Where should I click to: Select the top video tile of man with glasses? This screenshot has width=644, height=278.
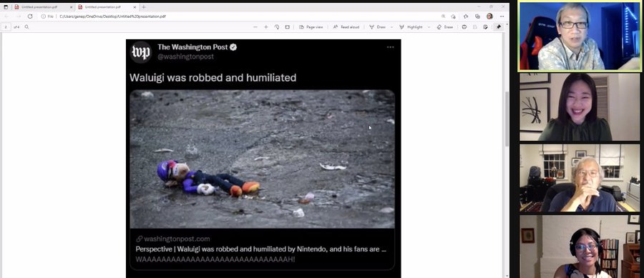coord(580,36)
